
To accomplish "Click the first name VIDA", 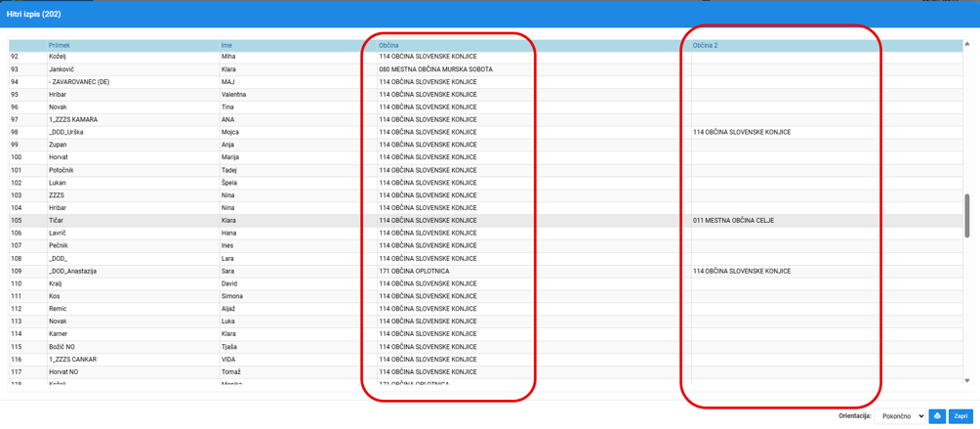I will [x=228, y=359].
